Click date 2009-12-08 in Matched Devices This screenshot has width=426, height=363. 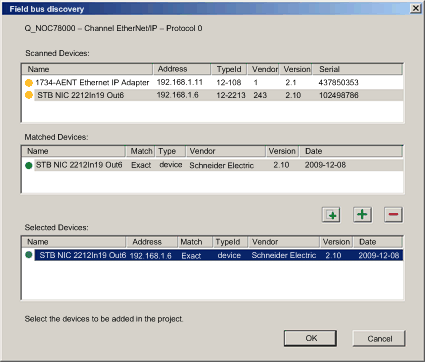click(x=325, y=165)
